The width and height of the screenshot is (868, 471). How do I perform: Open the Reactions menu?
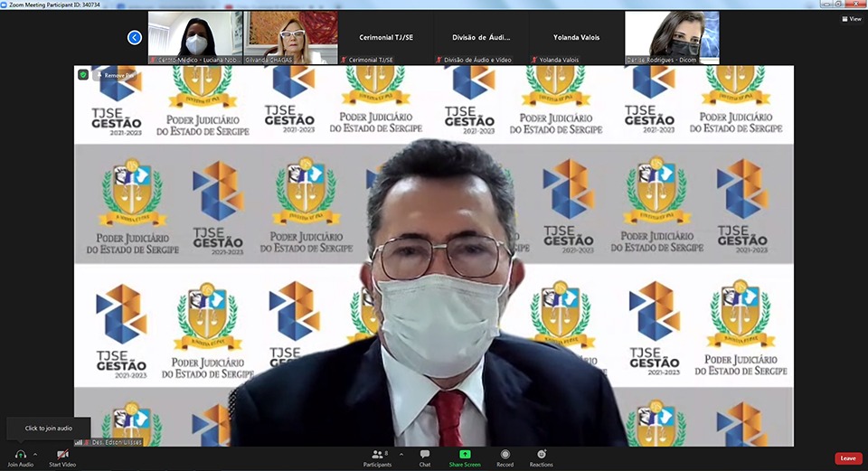(x=541, y=455)
